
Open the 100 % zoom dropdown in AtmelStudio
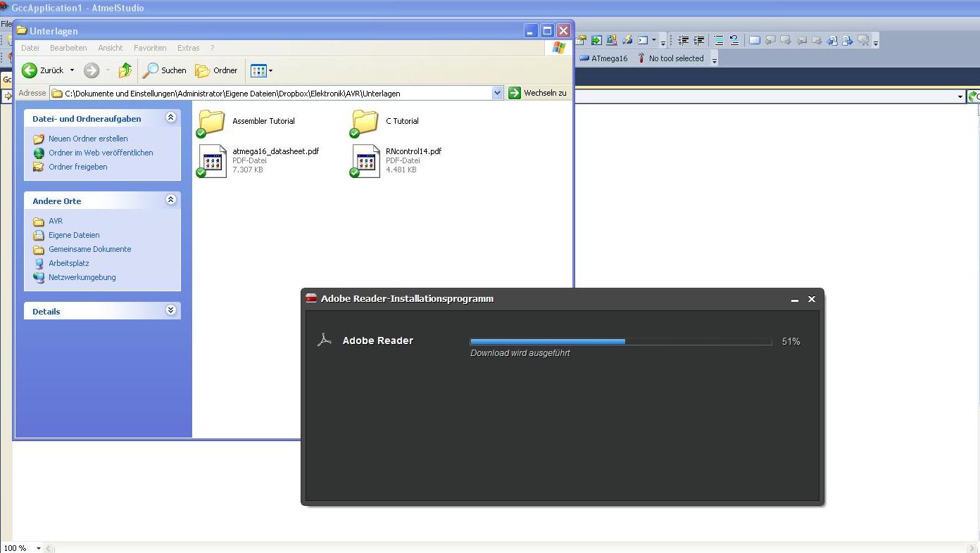click(39, 548)
